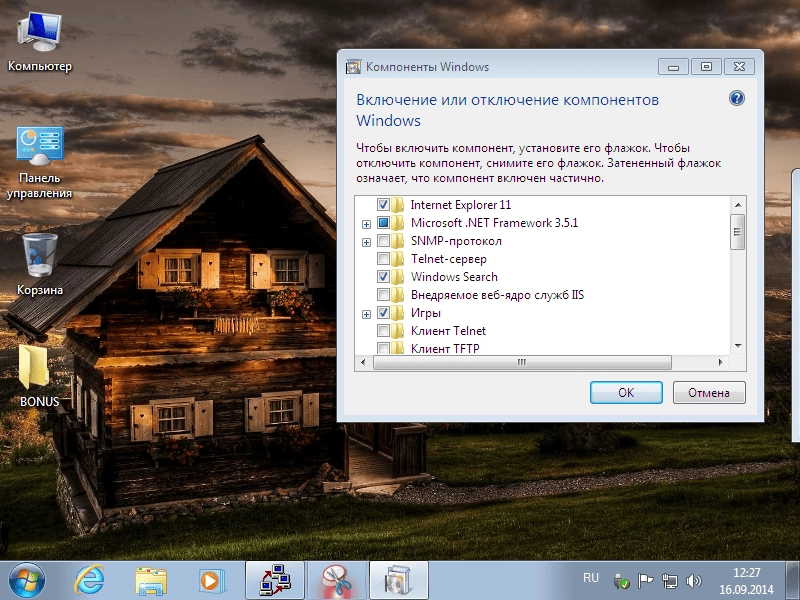Enable the Клиент TFTP checkbox
Screen dimensions: 800x600
(383, 348)
